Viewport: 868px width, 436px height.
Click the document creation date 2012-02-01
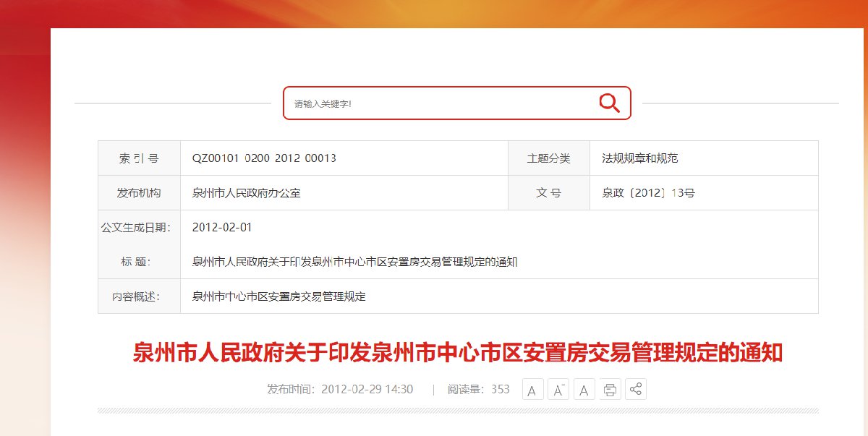pyautogui.click(x=222, y=227)
